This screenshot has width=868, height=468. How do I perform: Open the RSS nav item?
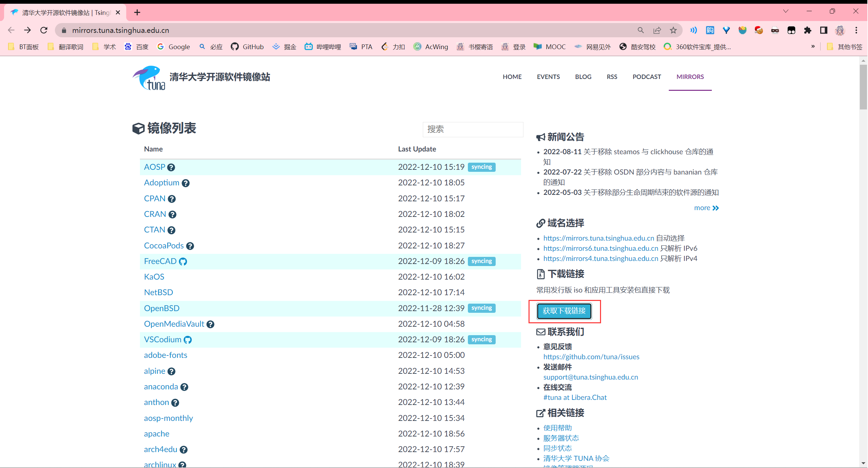click(612, 77)
